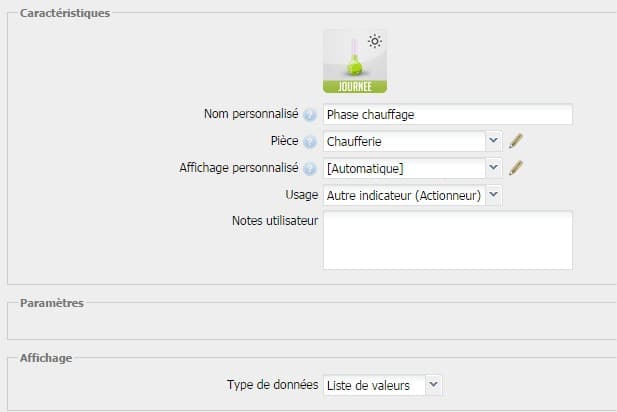Select the Chaufferie room value box
Viewport: 617px width, 412px height.
tap(404, 141)
